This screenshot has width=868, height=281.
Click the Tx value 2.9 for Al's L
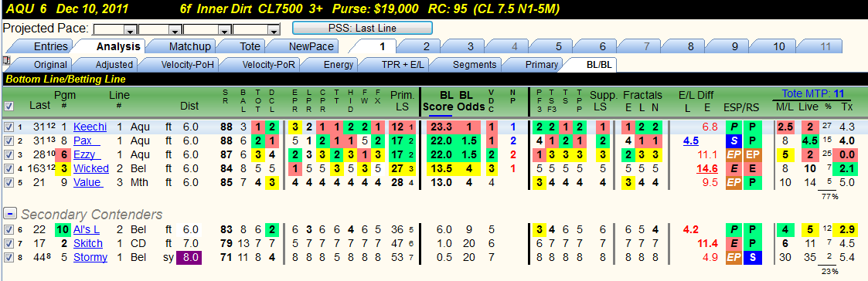(x=846, y=229)
